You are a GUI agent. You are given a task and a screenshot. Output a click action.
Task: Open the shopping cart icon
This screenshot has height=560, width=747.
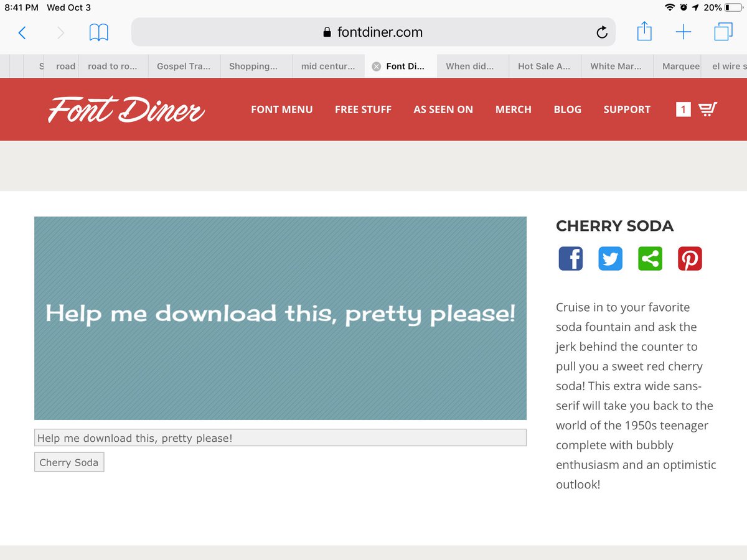[707, 110]
